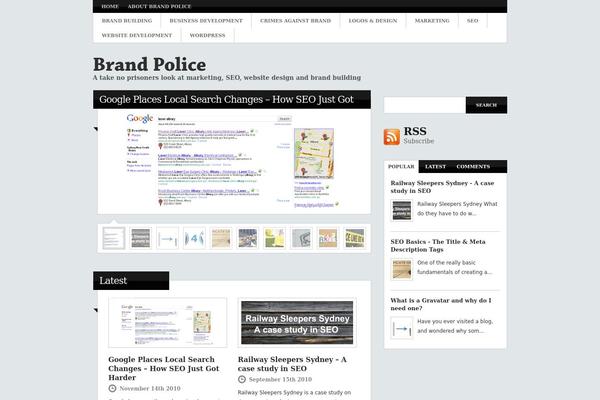Viewport: 600px width, 400px height.
Task: Click the featured Google search screenshot image
Action: click(234, 161)
